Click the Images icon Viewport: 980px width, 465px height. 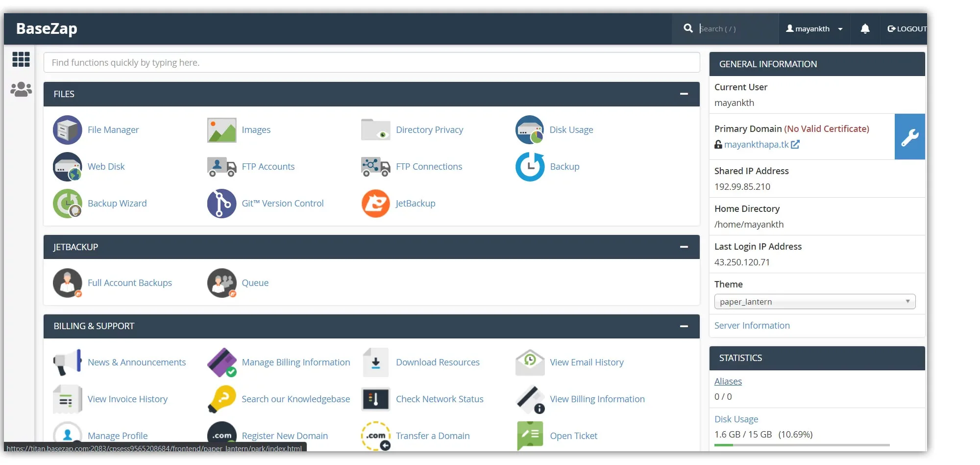[x=221, y=130]
